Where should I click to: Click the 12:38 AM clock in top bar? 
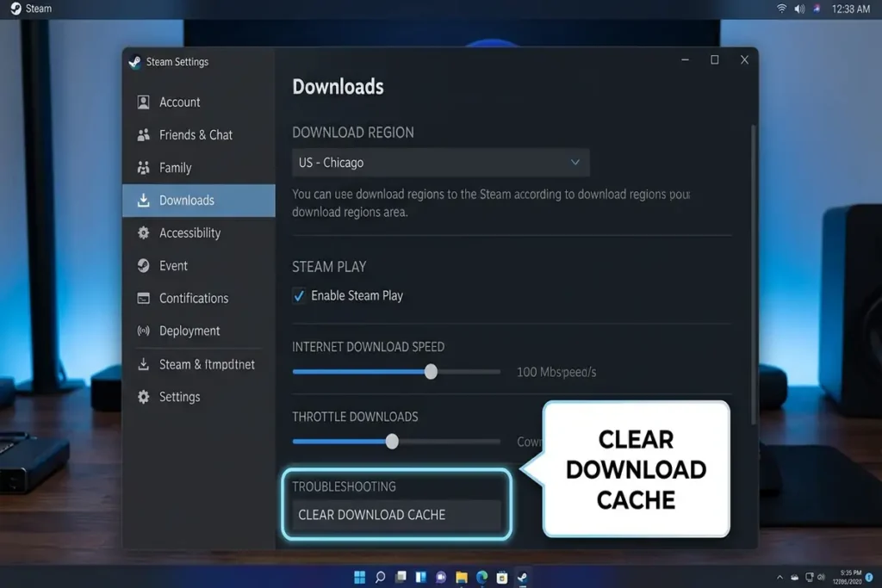point(851,9)
